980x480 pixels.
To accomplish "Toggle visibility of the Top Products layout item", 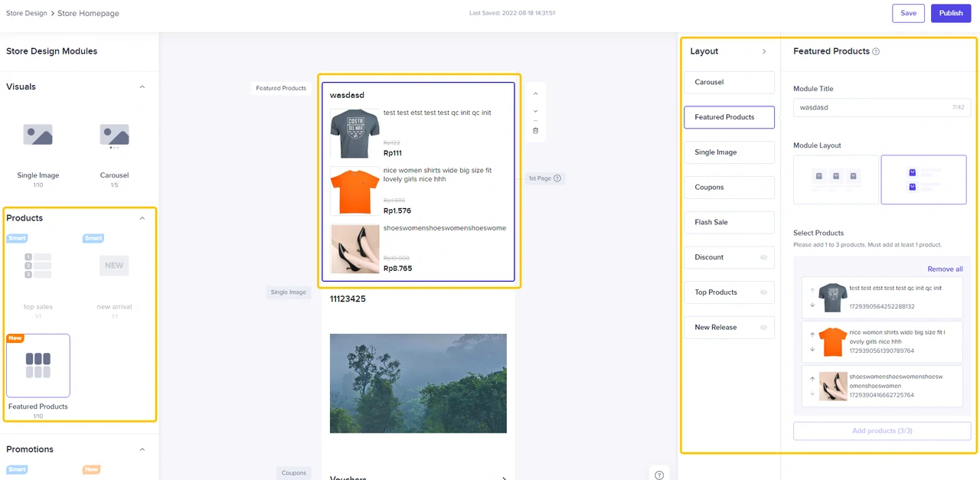I will coord(763,292).
